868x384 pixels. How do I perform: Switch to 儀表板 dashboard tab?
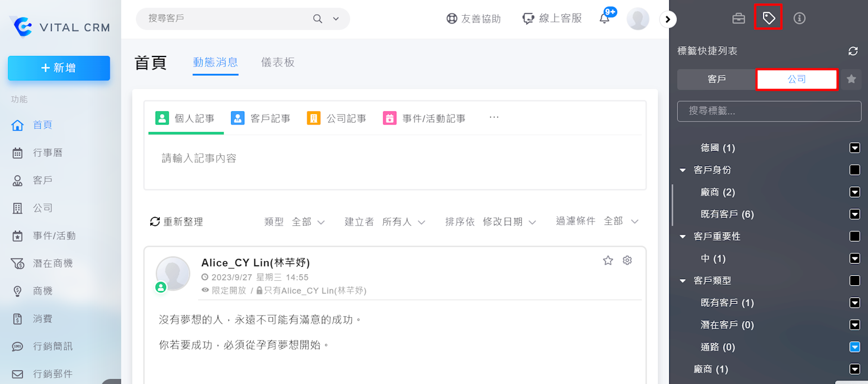point(278,62)
